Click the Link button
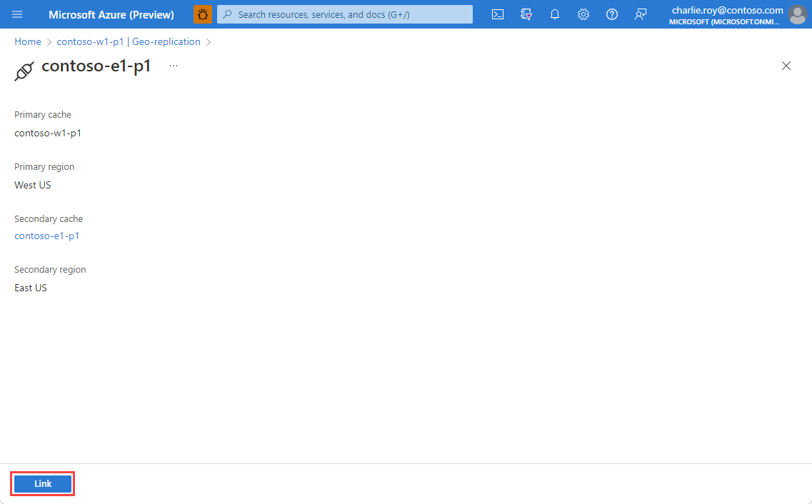 pos(42,483)
